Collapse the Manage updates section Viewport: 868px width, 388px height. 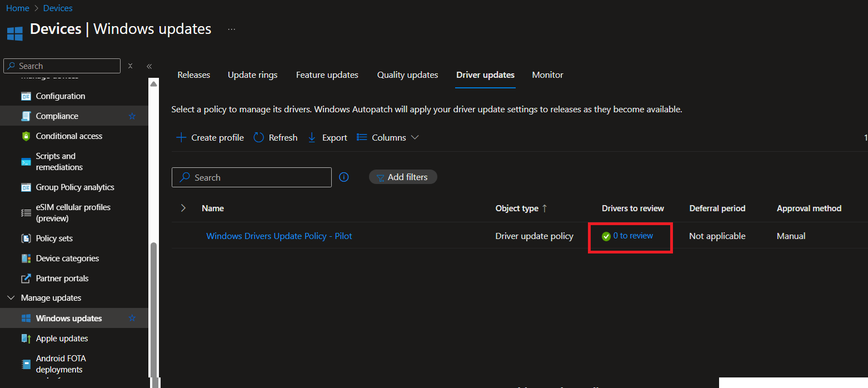[11, 297]
